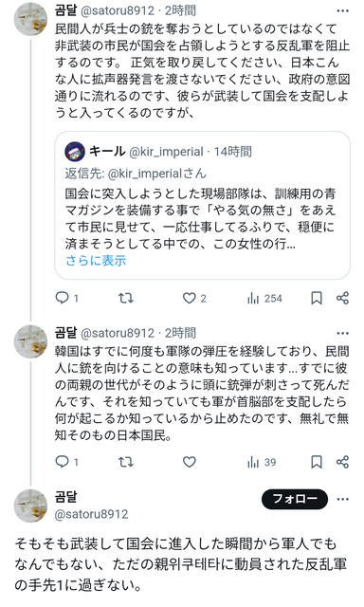Viewport: 364px width, 607px height.
Task: Like the second tweet with no likes
Action: tap(190, 462)
